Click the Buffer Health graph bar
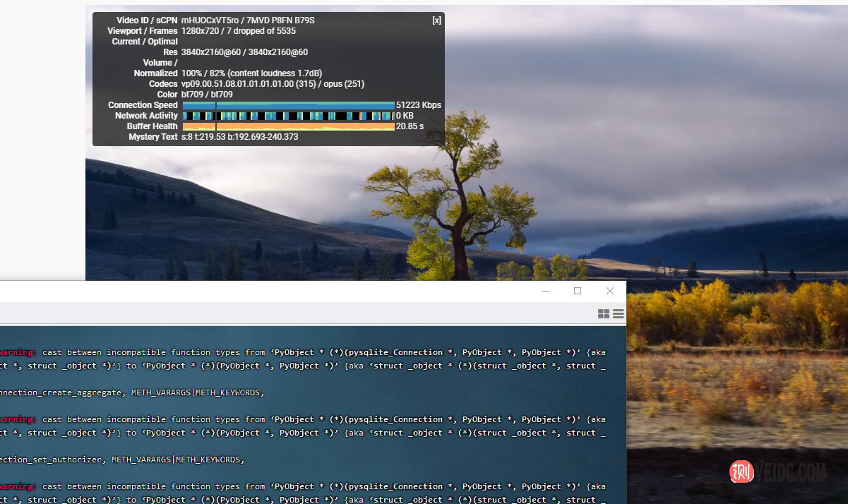This screenshot has height=504, width=848. click(x=288, y=126)
